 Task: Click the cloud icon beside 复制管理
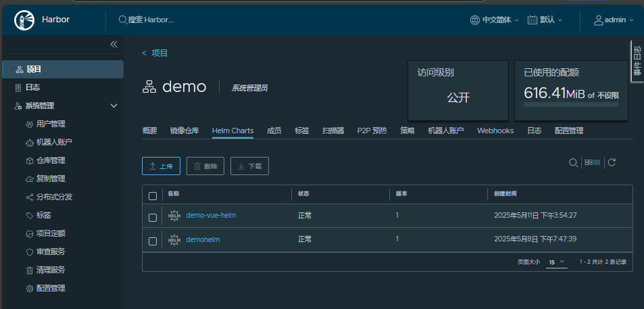click(30, 179)
